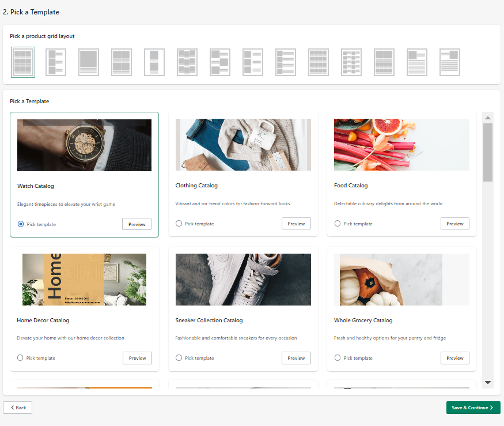The height and width of the screenshot is (426, 504).
Task: Click the template list scrollbar handle
Action: 488,153
